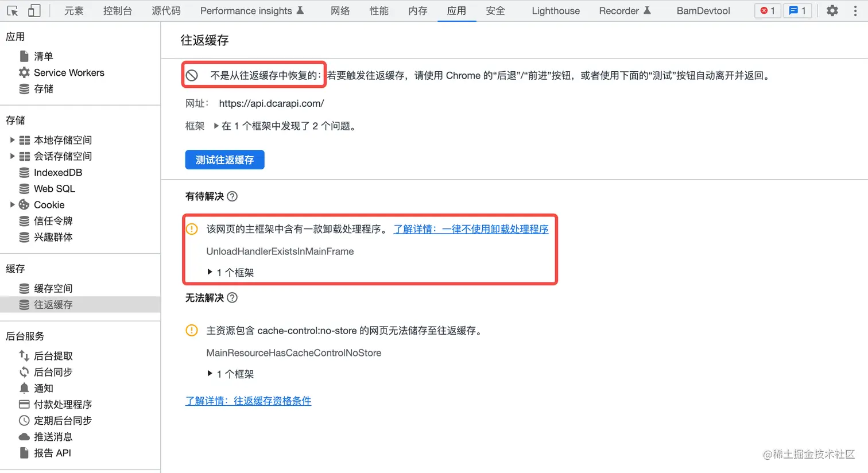This screenshot has width=868, height=473.
Task: Open the 性能 tab
Action: pos(379,10)
